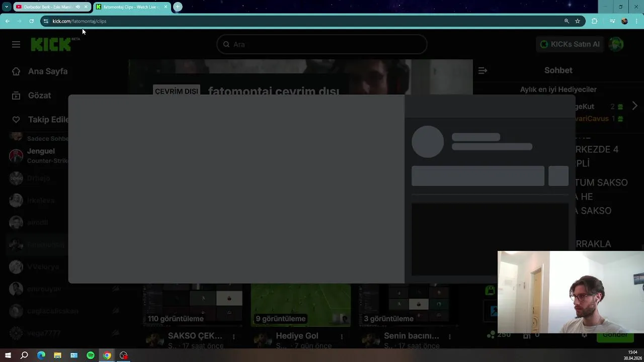Collapse the Sohbet chat panel icon
The height and width of the screenshot is (362, 644).
(482, 70)
